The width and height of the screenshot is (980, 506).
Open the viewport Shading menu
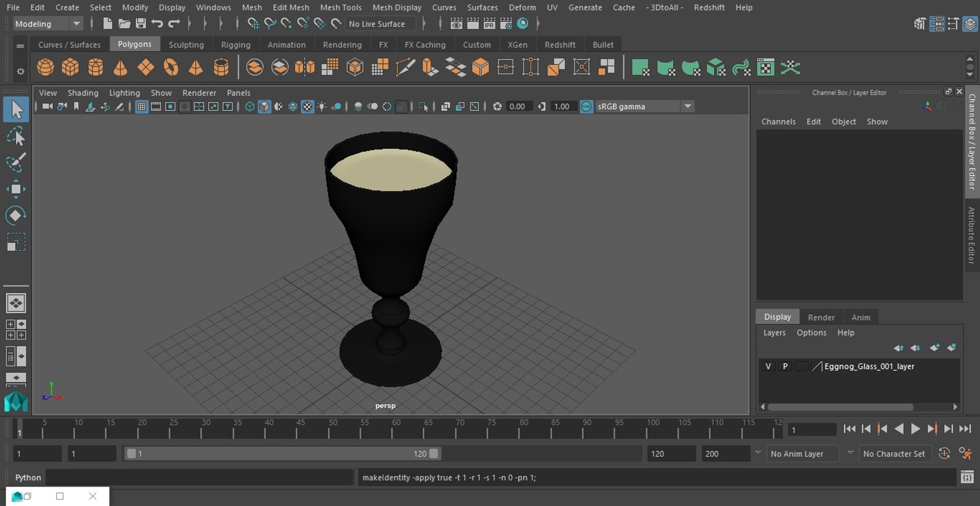[83, 92]
